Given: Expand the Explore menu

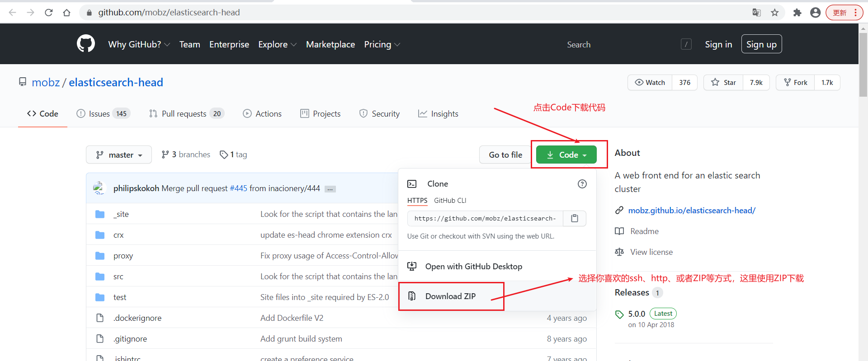Looking at the screenshot, I should [277, 44].
